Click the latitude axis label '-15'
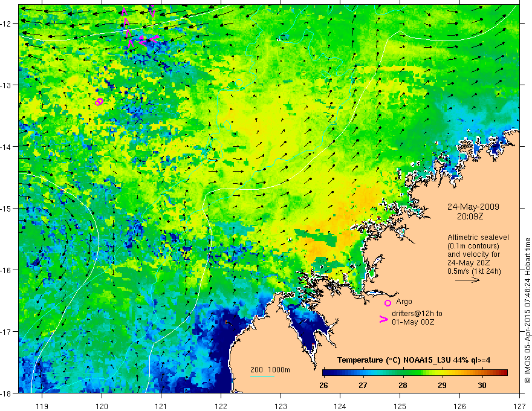Screen dimensions: 532x411 7,208
